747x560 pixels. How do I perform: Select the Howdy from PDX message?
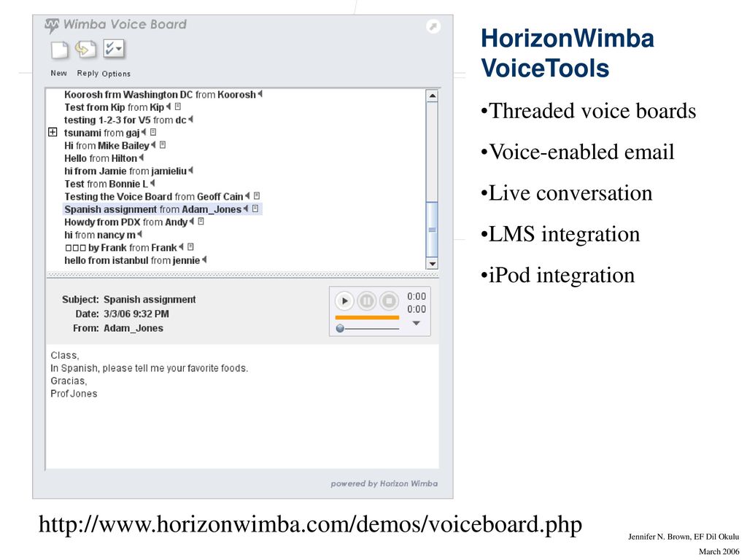pos(134,222)
